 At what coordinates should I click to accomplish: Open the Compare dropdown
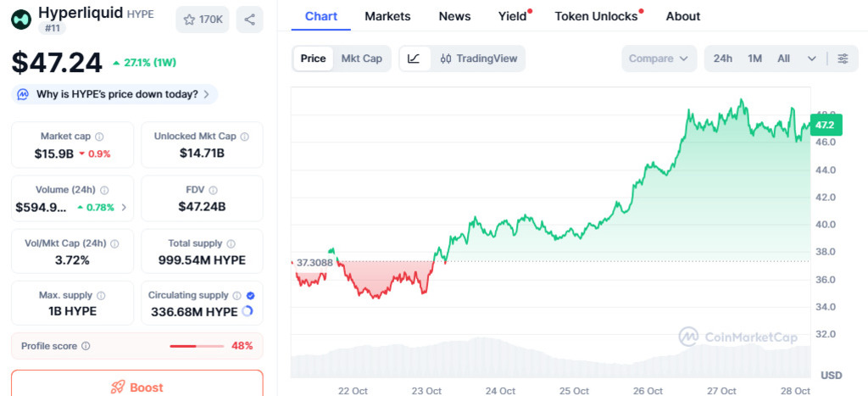click(x=658, y=59)
